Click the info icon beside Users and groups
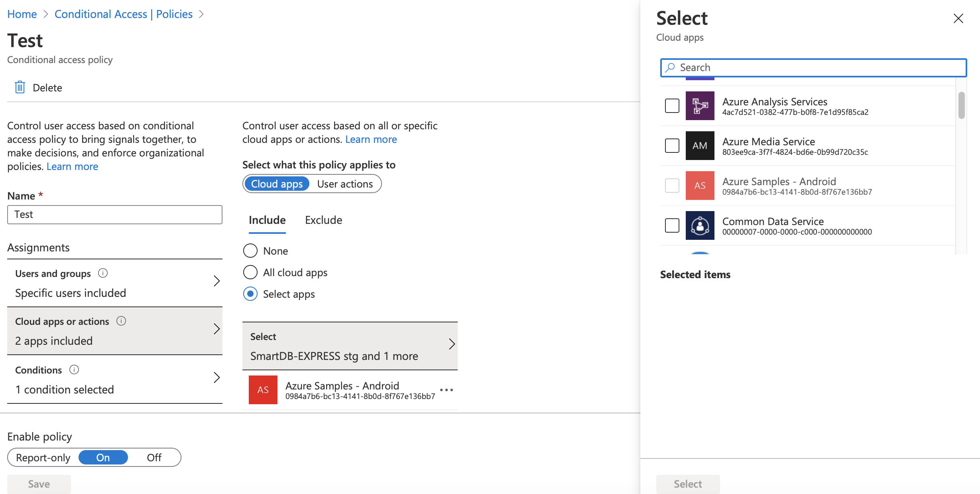Viewport: 980px width, 494px height. point(102,273)
